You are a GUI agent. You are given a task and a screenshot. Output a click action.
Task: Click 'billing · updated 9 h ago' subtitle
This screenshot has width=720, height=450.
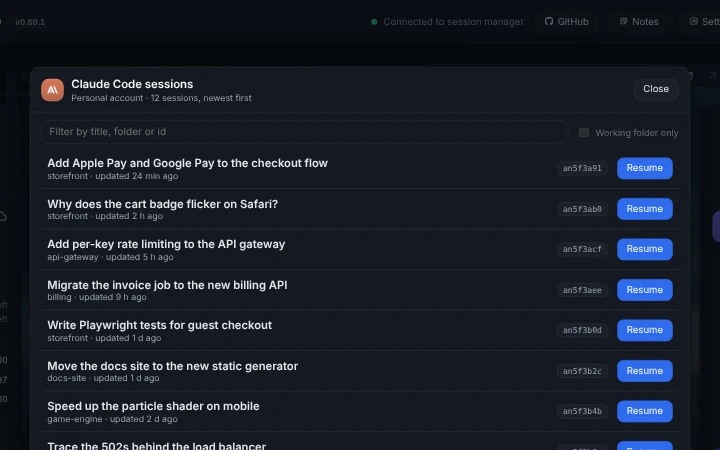97,297
